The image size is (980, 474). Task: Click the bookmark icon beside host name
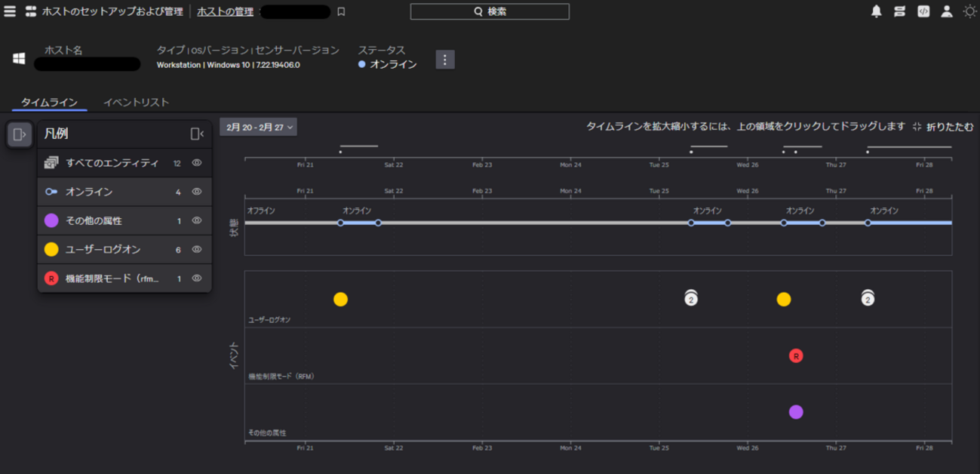[341, 12]
